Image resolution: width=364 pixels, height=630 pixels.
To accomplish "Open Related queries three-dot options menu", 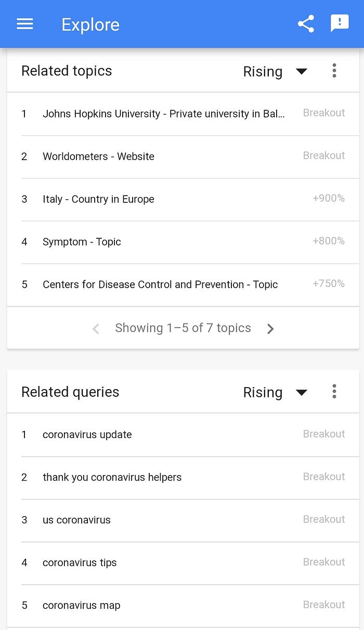I will [x=334, y=392].
